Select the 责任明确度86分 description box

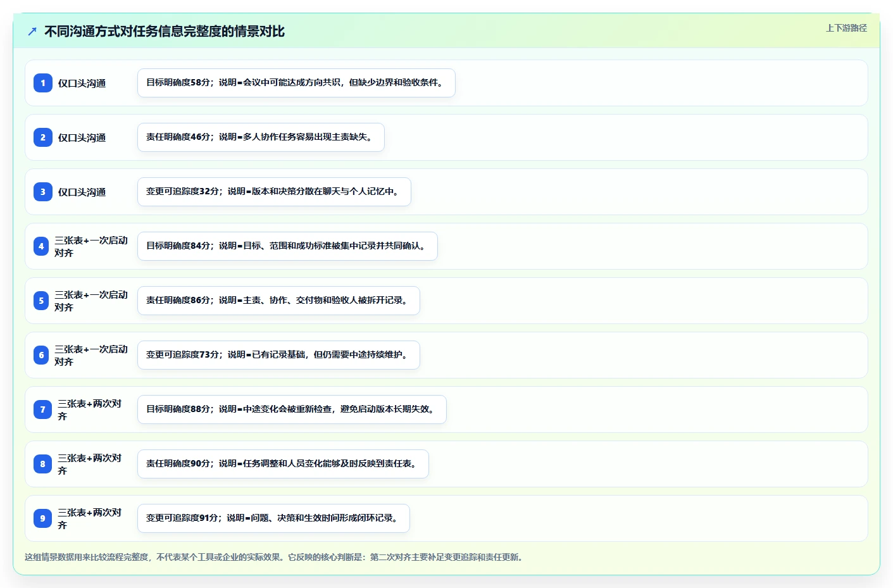[278, 301]
